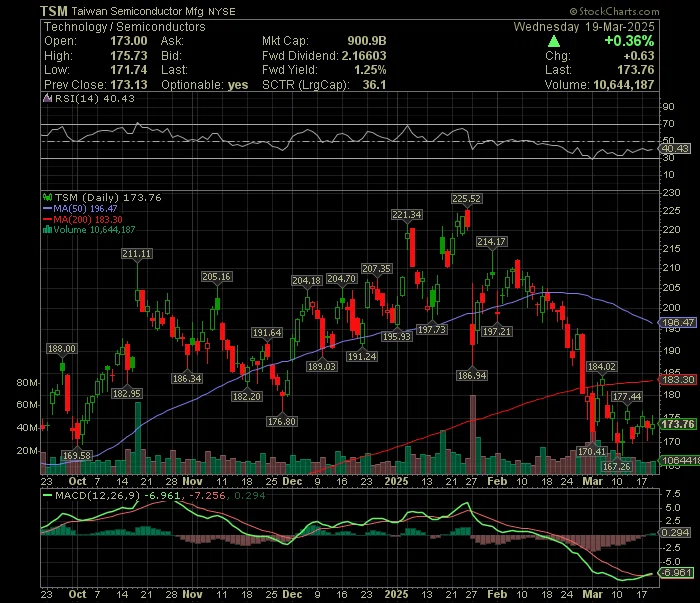Click the MA(50) 196.47 legend label
The width and height of the screenshot is (700, 603).
point(85,209)
